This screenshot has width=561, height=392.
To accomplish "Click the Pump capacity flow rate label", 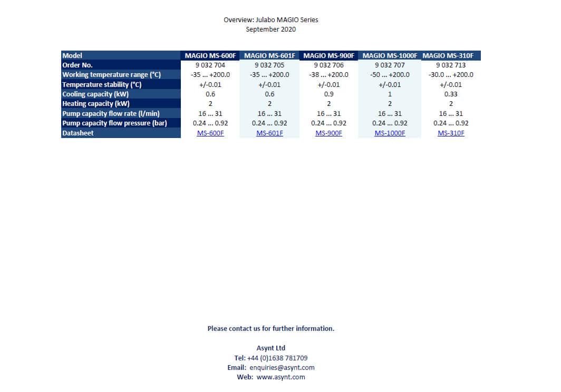I will (x=121, y=113).
